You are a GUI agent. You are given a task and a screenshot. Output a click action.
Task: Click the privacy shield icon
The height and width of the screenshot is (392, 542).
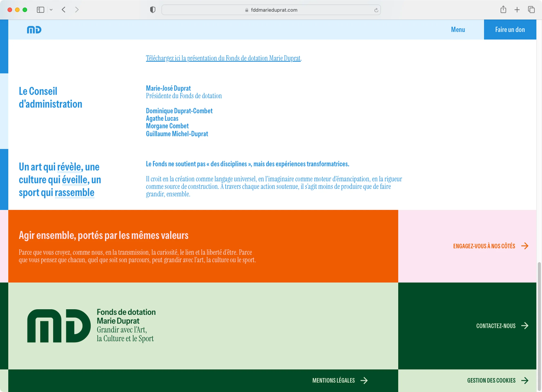coord(153,10)
